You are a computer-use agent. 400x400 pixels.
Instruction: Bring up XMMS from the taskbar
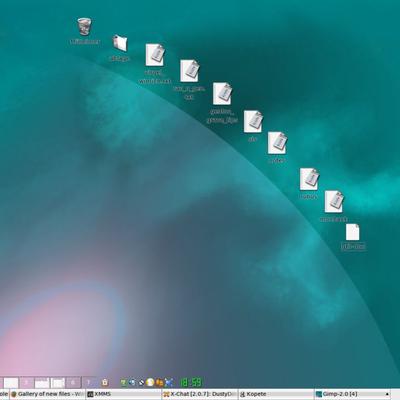(124, 394)
